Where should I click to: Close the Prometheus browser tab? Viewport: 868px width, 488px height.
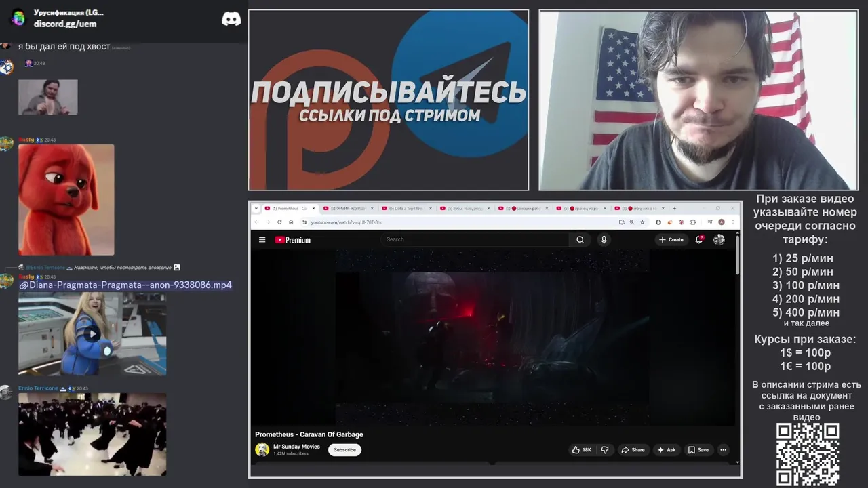[x=313, y=208]
